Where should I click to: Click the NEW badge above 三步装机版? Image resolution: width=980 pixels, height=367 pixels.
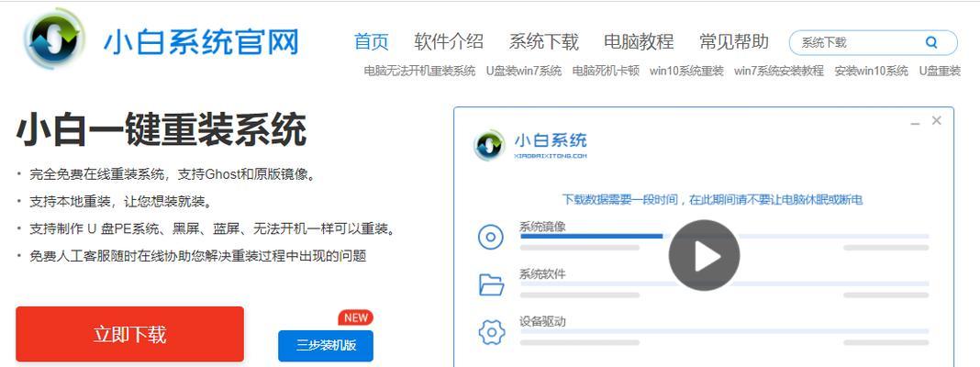pyautogui.click(x=356, y=317)
